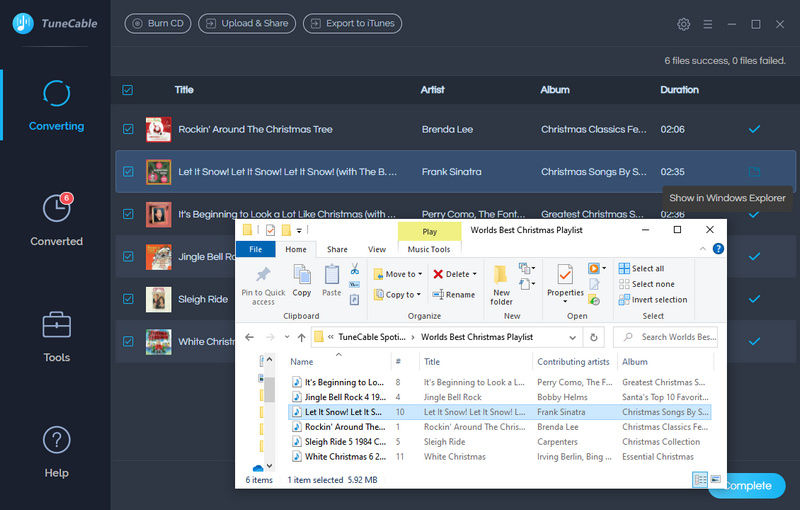The height and width of the screenshot is (510, 800).
Task: Click Select none in Explorer ribbon
Action: [x=646, y=284]
